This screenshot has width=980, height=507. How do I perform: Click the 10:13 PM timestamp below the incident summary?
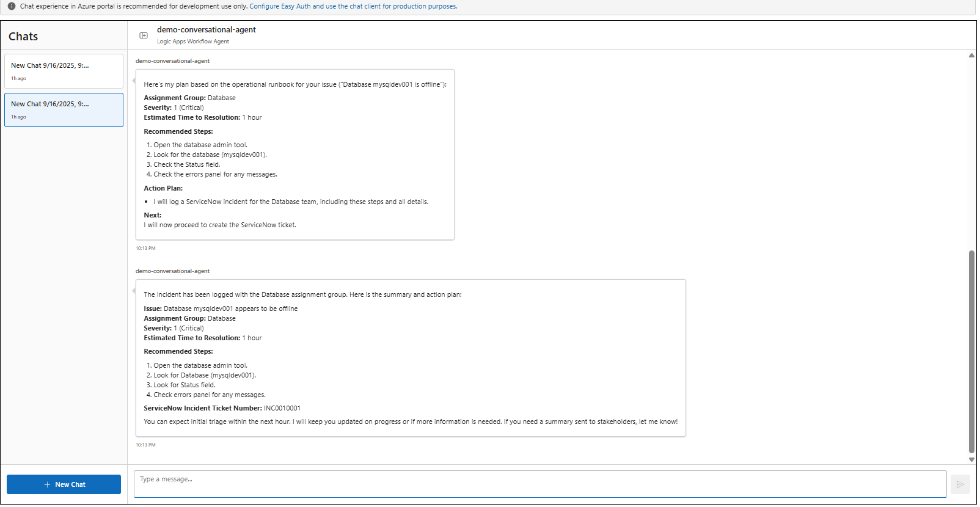pos(145,445)
